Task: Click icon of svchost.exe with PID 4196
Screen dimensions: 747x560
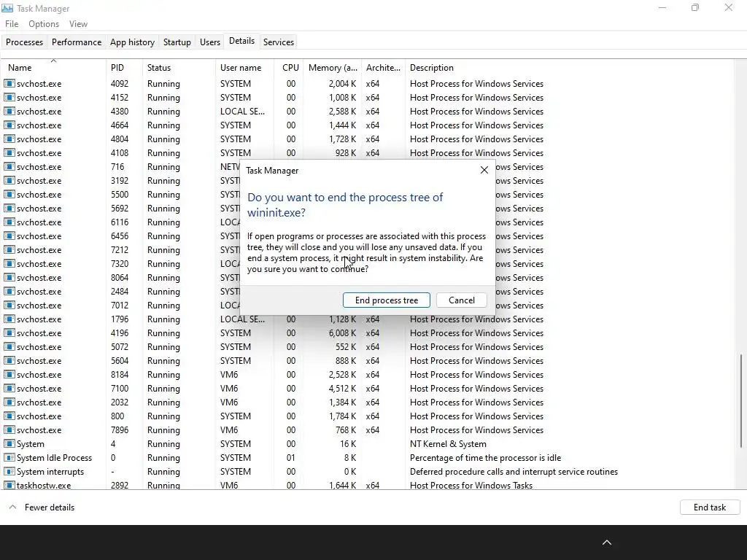Action: [9, 332]
